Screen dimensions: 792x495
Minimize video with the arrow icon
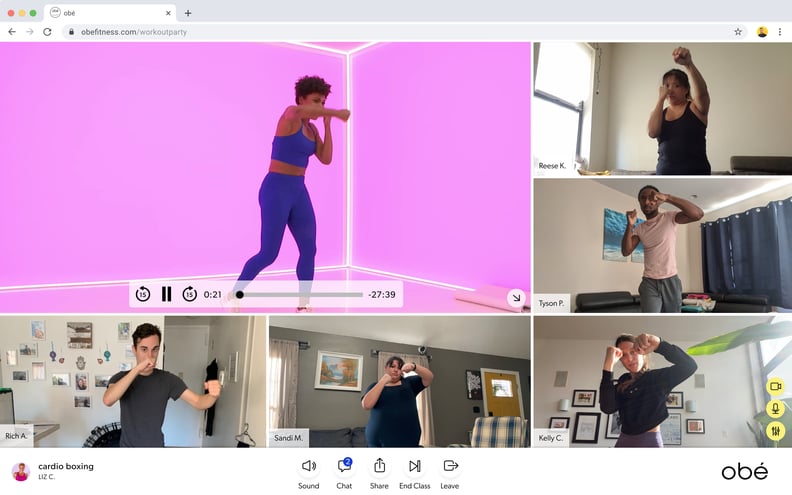[x=516, y=298]
